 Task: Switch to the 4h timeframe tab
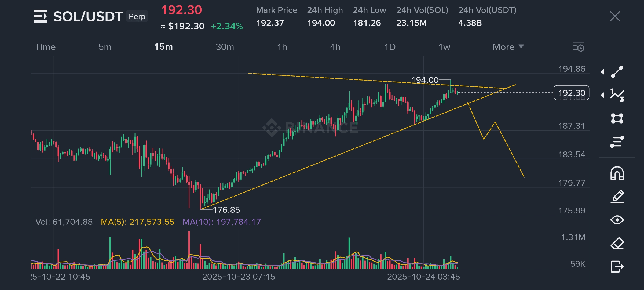point(335,47)
